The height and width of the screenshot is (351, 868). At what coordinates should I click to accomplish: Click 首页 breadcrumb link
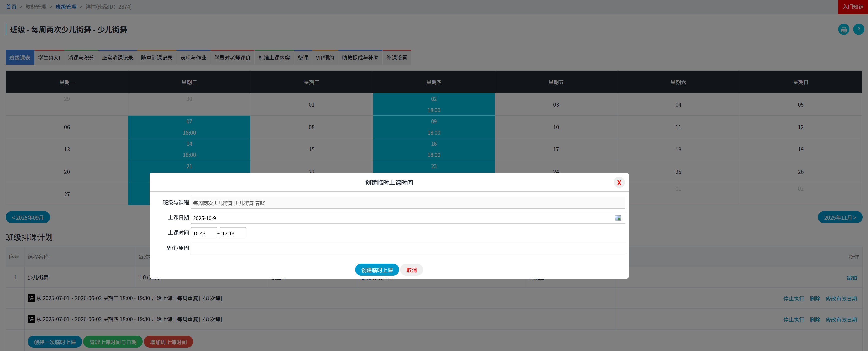point(11,7)
